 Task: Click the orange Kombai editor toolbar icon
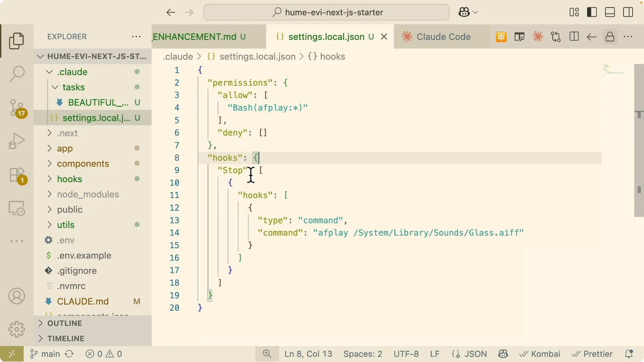click(501, 37)
